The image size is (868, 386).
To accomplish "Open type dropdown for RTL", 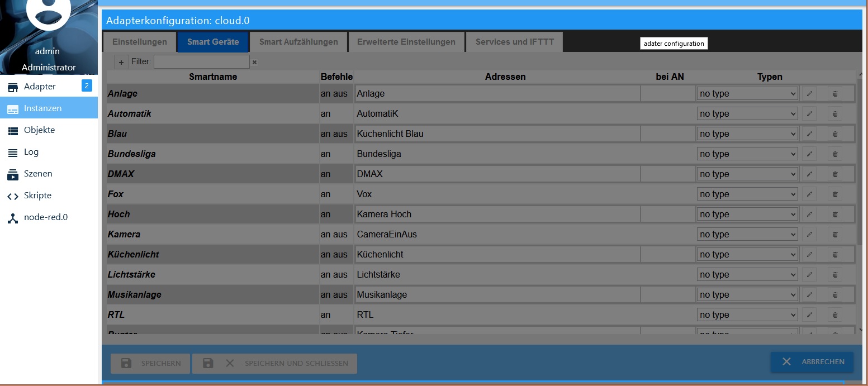I will pos(747,315).
